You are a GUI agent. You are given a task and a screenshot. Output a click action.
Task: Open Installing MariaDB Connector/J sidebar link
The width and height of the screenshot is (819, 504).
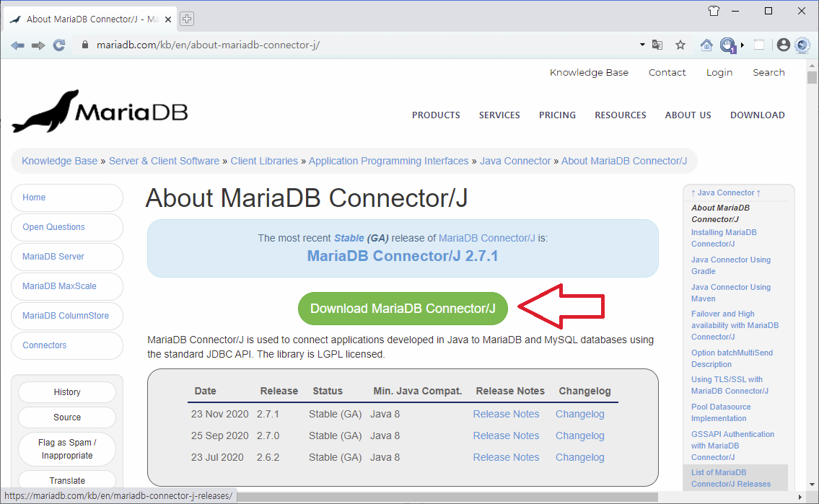[724, 238]
